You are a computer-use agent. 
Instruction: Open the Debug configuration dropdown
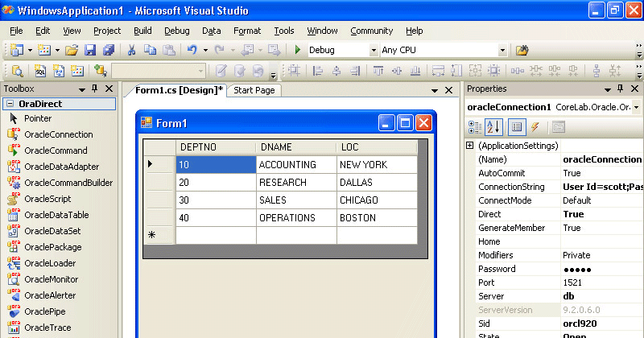(373, 50)
